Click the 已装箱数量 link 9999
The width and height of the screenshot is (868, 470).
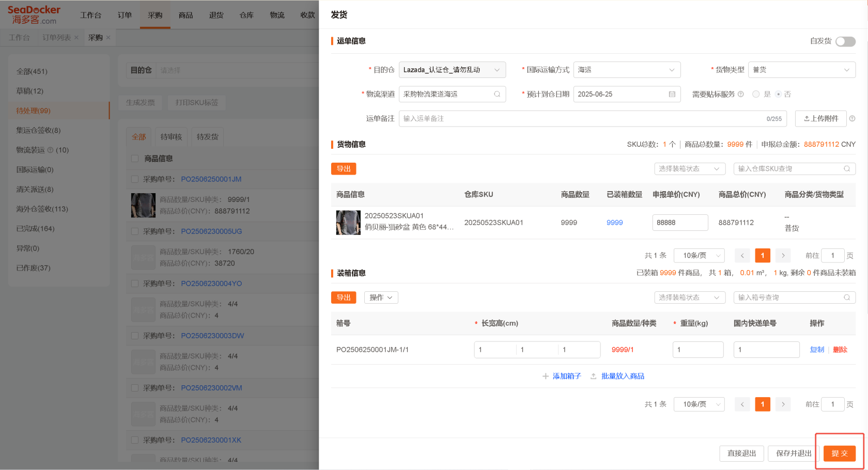coord(614,223)
